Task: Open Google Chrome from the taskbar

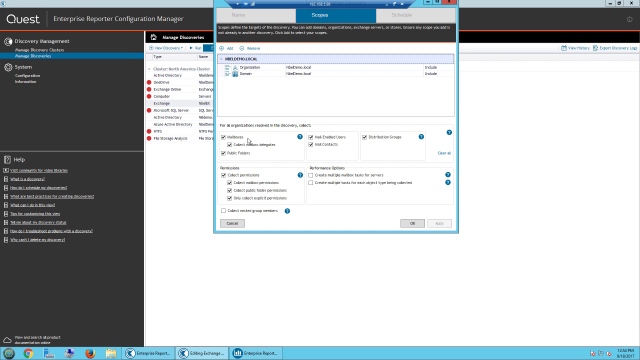Action: point(28,353)
